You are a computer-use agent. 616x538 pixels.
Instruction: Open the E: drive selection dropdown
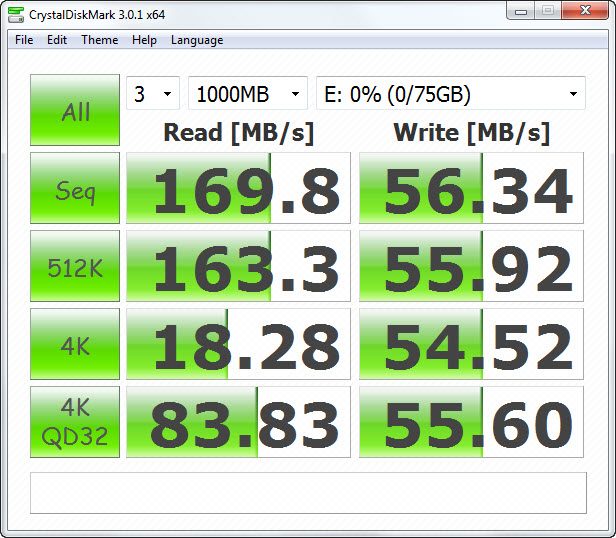[x=450, y=95]
